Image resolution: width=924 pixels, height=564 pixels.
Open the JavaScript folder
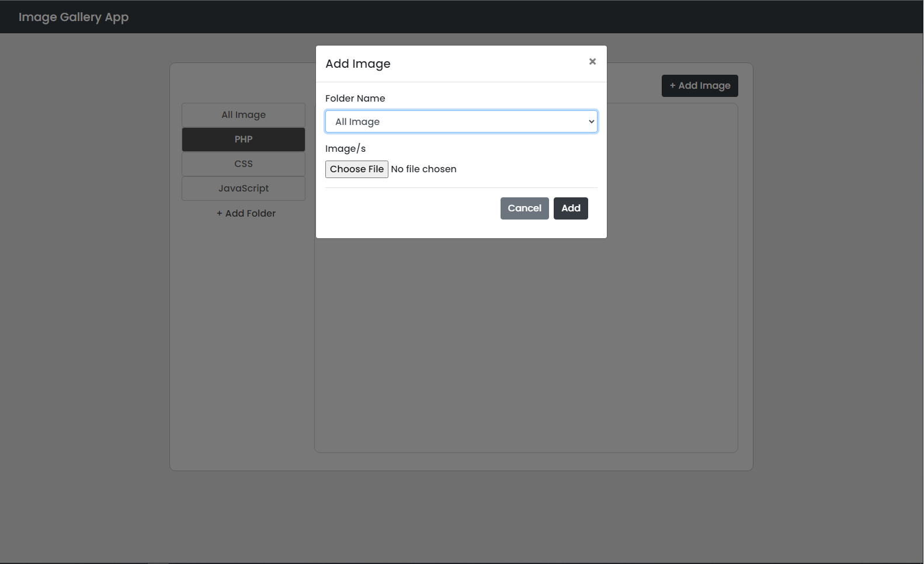[243, 189]
